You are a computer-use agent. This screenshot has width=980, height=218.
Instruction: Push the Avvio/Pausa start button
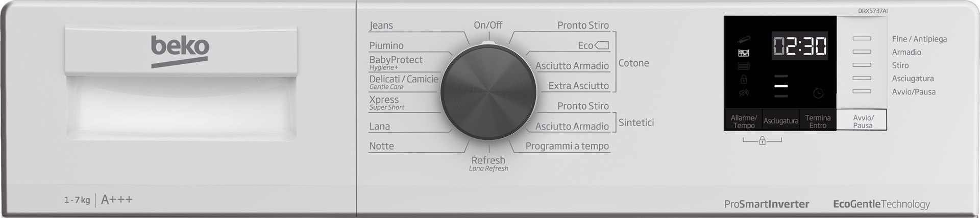pos(863,121)
